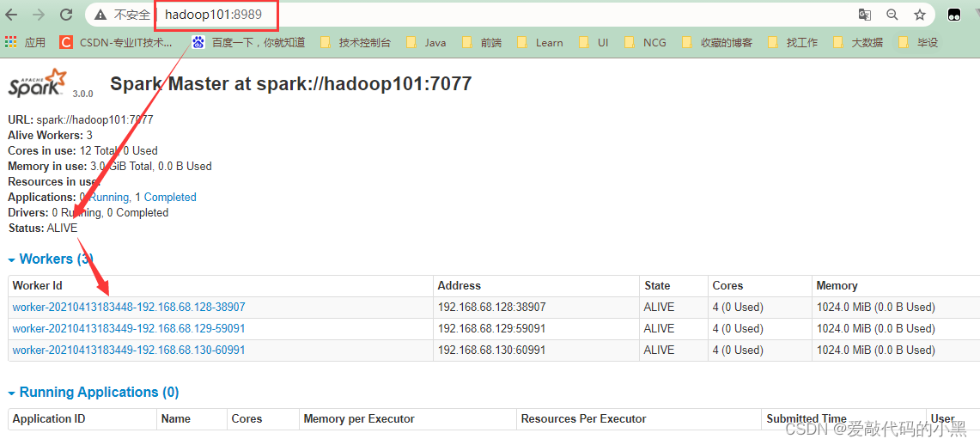Collapse the Workers (3) section
This screenshot has width=980, height=445.
(50, 259)
